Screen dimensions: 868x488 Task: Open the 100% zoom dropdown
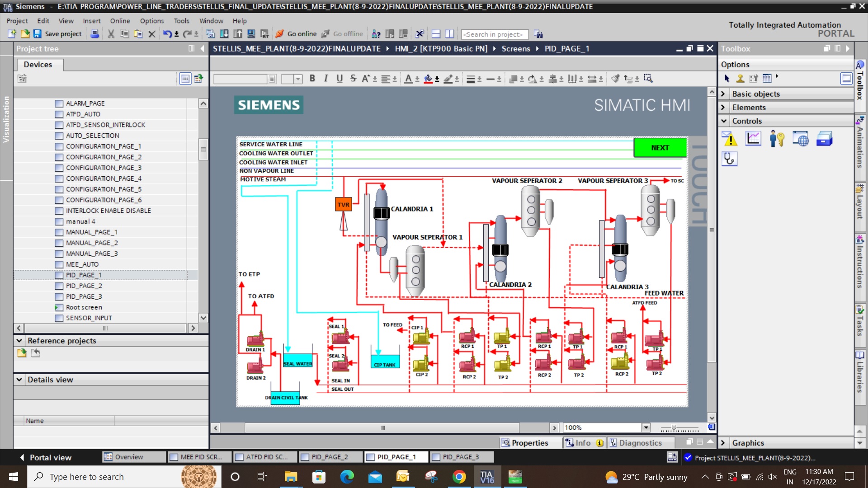click(646, 427)
